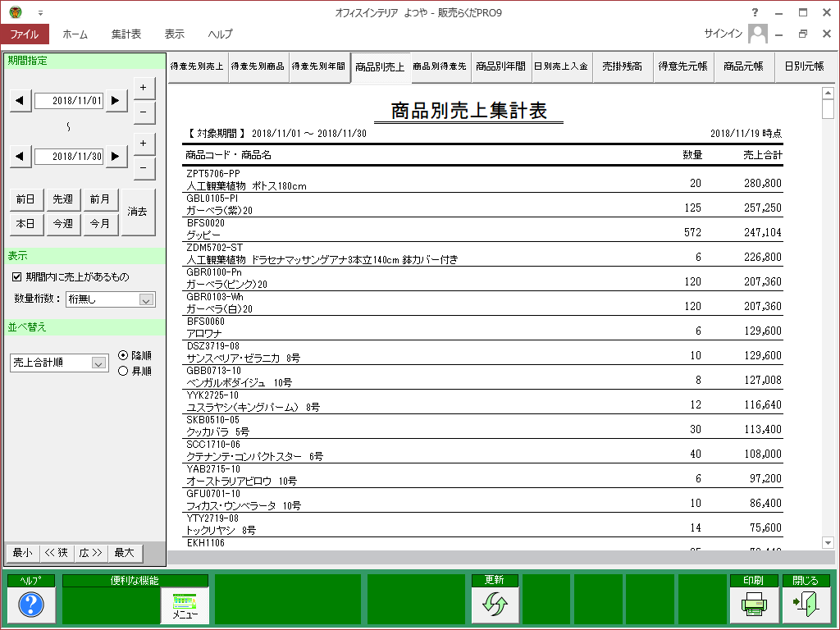This screenshot has height=630, width=840.
Task: Step end date 2018/11/30 forward with right arrow
Action: pos(116,157)
